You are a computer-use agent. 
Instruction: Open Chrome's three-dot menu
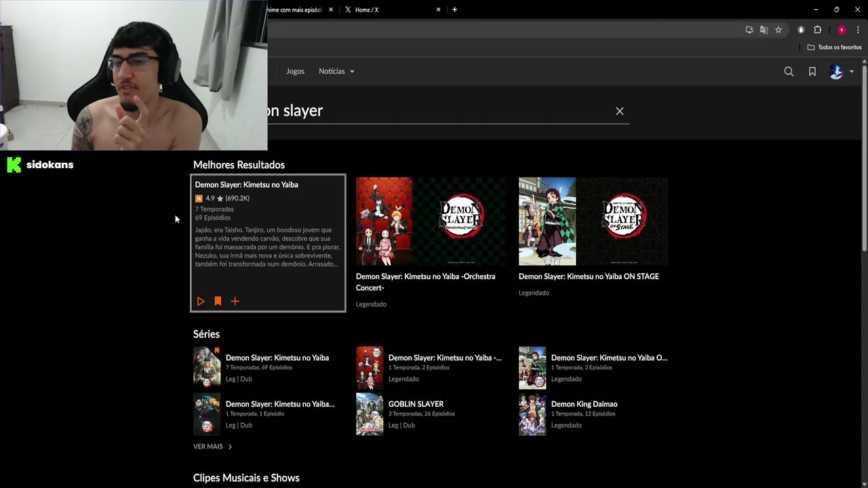(x=858, y=30)
